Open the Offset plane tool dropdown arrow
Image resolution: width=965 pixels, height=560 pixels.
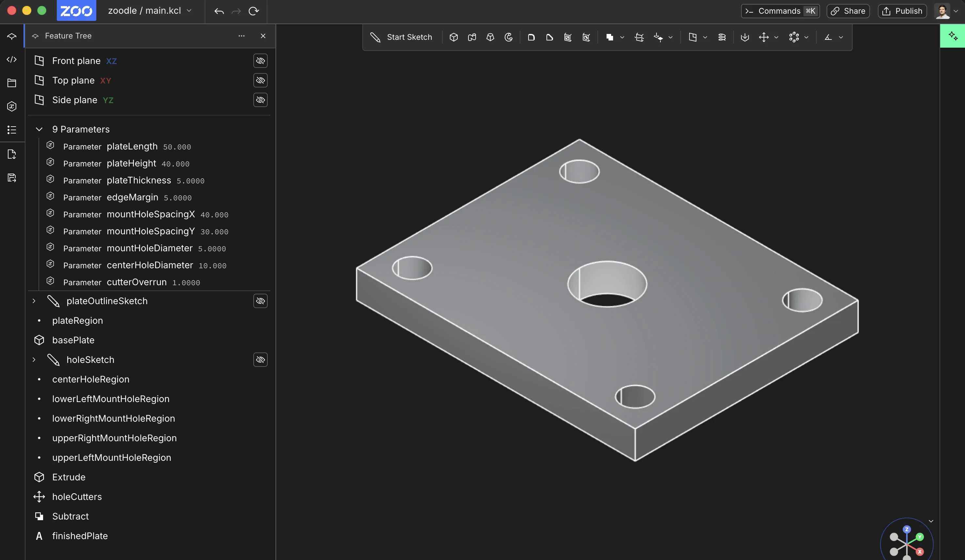point(705,37)
